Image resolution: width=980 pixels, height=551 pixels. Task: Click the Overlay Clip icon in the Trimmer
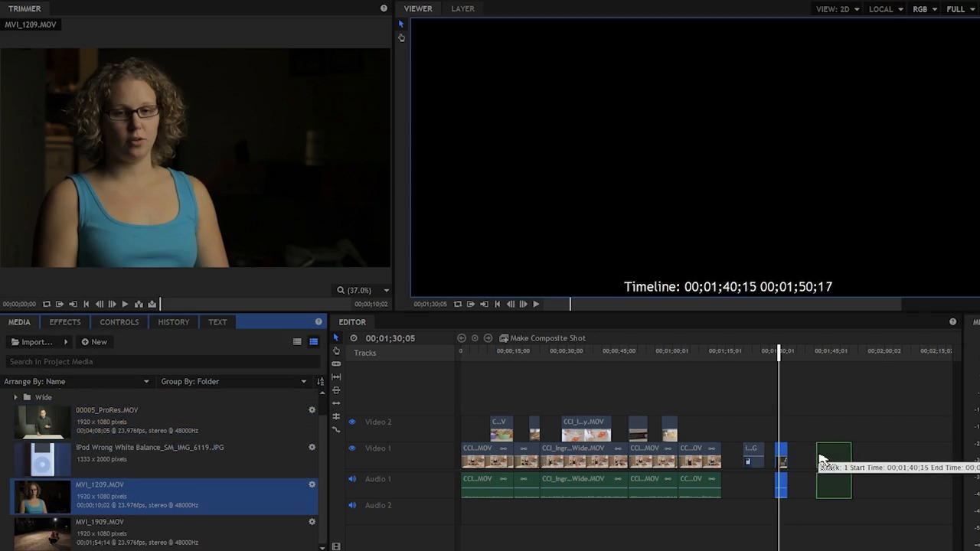[x=152, y=304]
